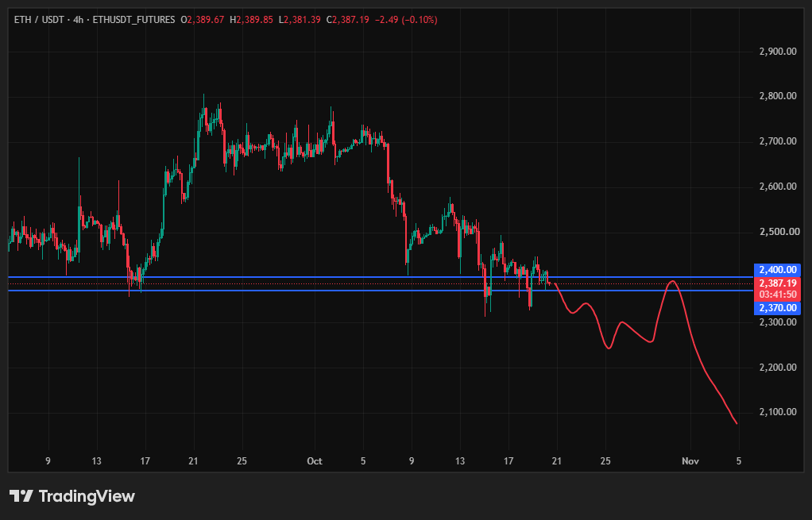
Task: Click the red current price label 2,387.19
Action: coord(777,283)
